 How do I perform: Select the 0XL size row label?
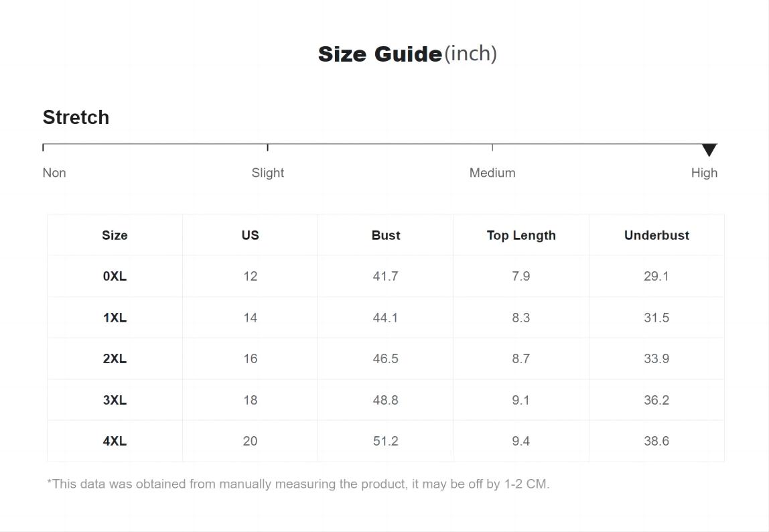coord(115,276)
